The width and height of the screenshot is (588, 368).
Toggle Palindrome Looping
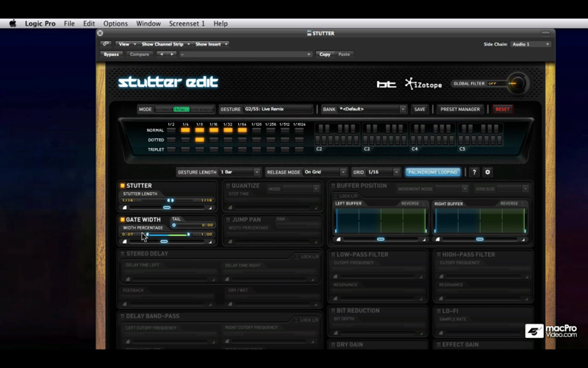pyautogui.click(x=433, y=172)
